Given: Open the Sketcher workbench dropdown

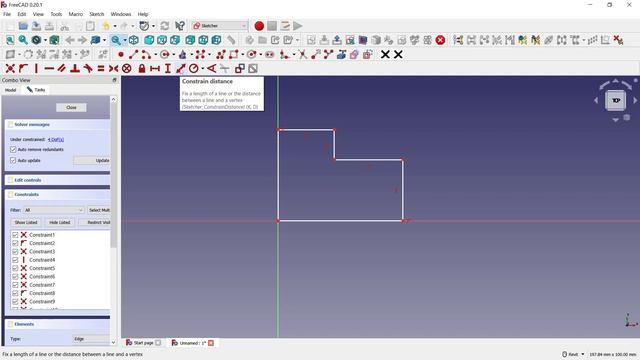Looking at the screenshot, I should point(220,26).
